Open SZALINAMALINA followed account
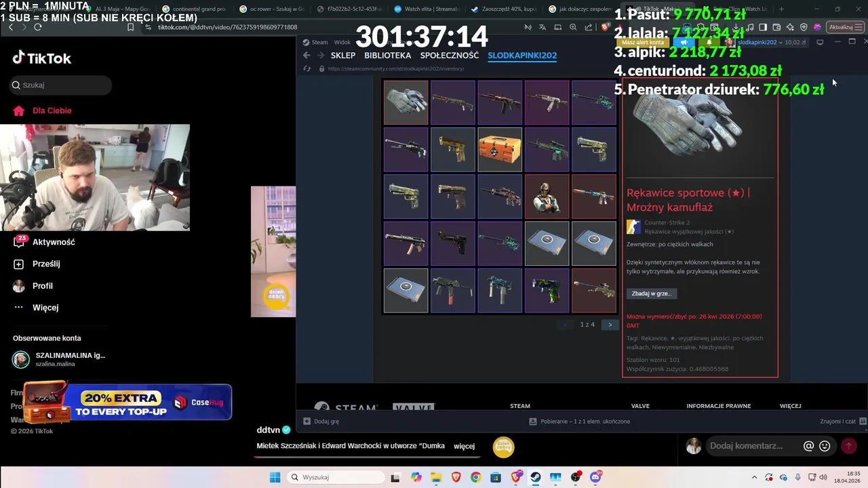 [58, 359]
